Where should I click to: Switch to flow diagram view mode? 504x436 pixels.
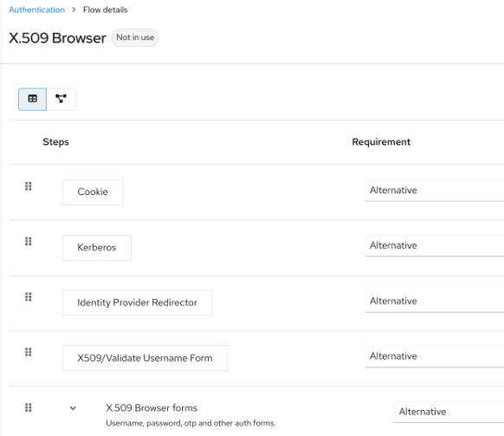(61, 99)
